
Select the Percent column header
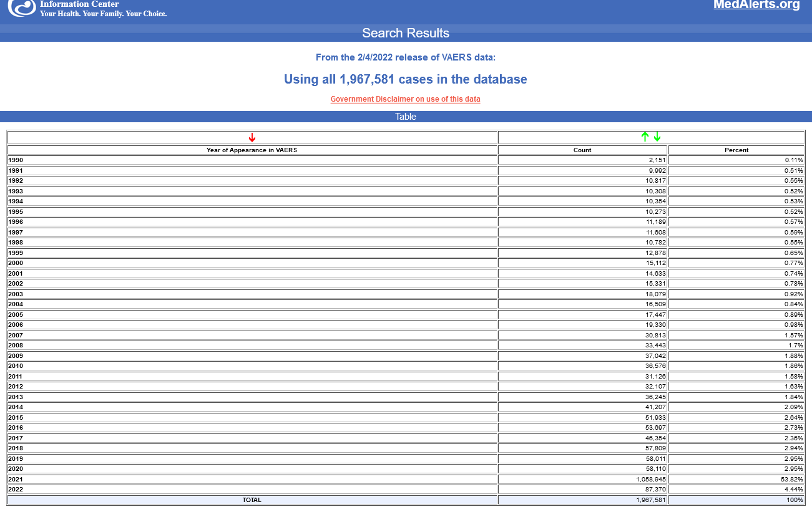(x=736, y=150)
